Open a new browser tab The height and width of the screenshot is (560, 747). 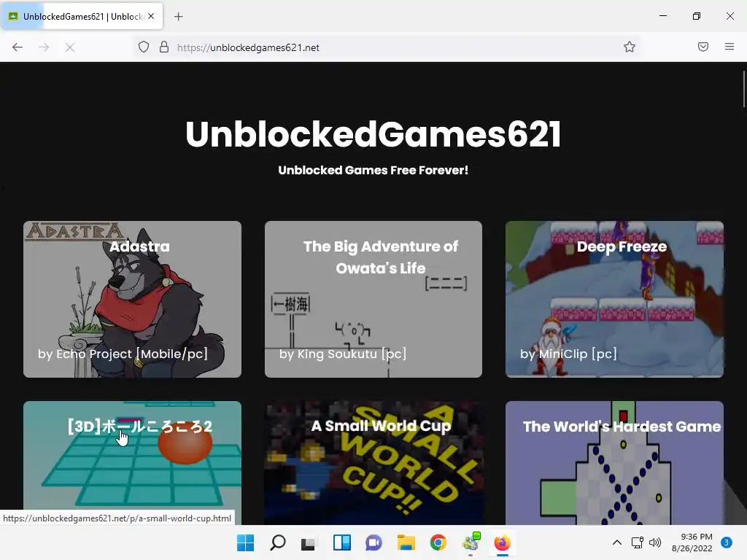(178, 17)
